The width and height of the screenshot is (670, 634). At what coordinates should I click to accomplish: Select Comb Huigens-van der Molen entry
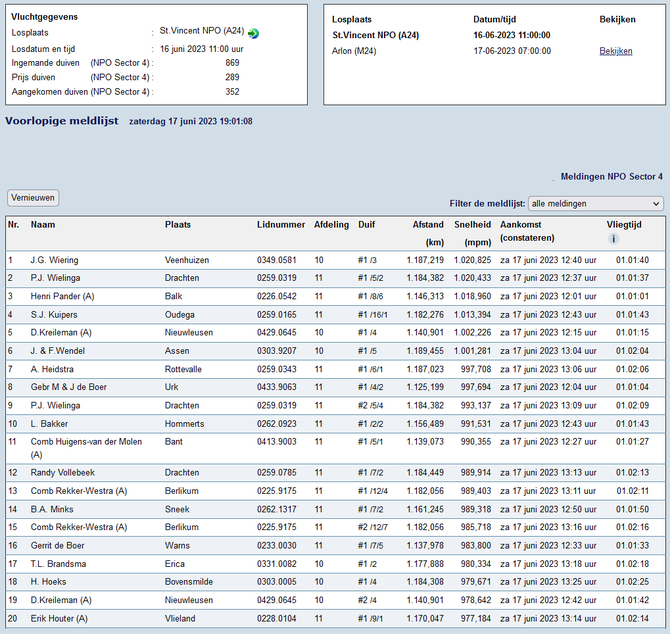(86, 448)
